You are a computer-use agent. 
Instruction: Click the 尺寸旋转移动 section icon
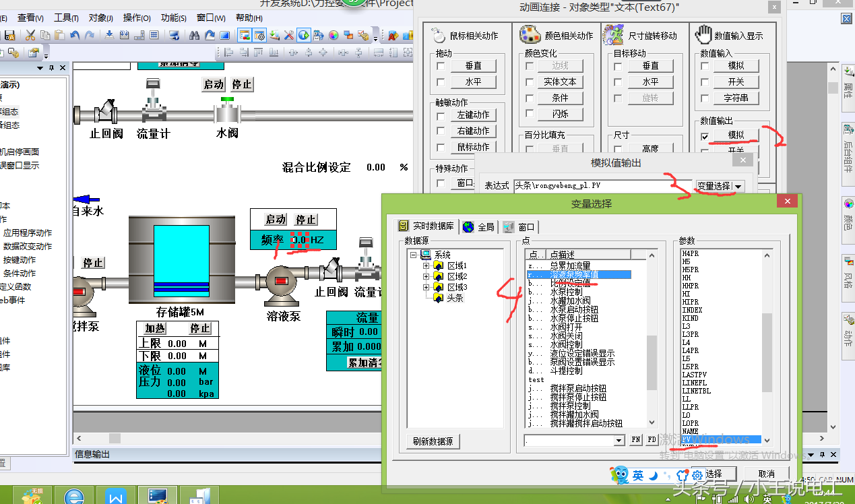pyautogui.click(x=613, y=34)
